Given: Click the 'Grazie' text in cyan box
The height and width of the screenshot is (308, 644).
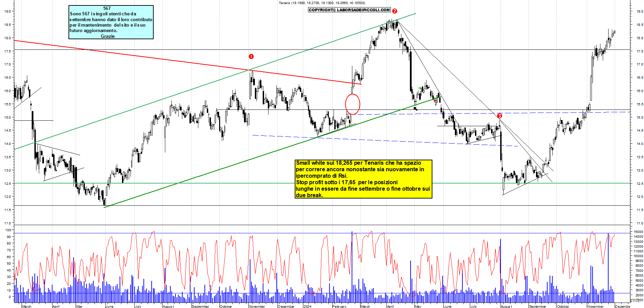Looking at the screenshot, I should pyautogui.click(x=108, y=36).
